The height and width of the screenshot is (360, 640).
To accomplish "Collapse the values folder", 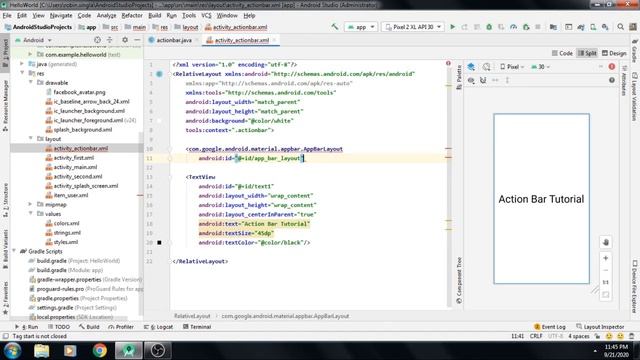I will click(31, 213).
